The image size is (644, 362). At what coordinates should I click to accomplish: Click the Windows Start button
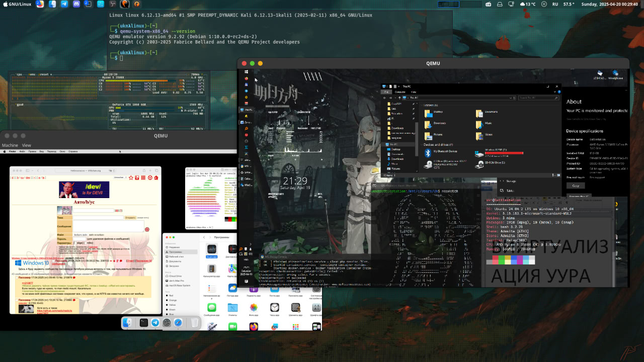pos(247,72)
